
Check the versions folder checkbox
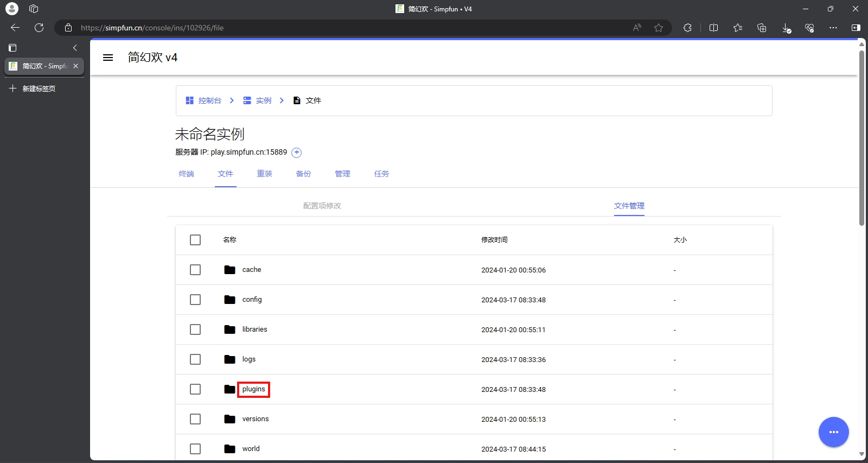tap(195, 419)
